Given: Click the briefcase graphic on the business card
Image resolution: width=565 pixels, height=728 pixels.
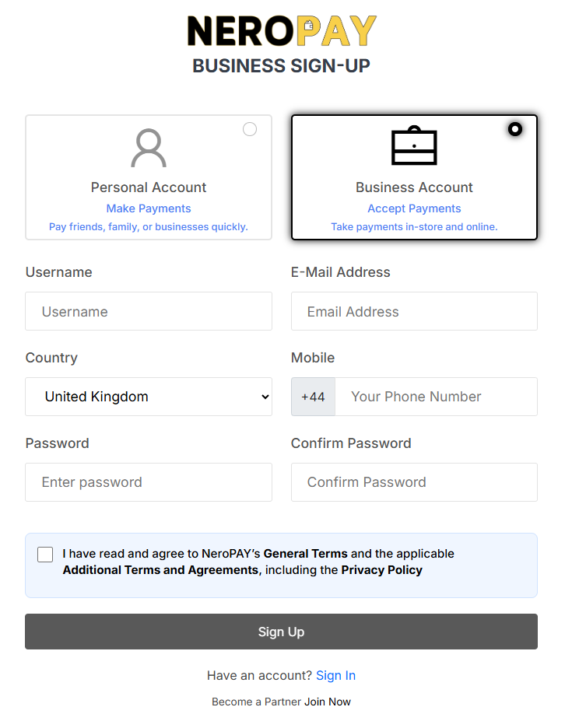Looking at the screenshot, I should (x=414, y=145).
